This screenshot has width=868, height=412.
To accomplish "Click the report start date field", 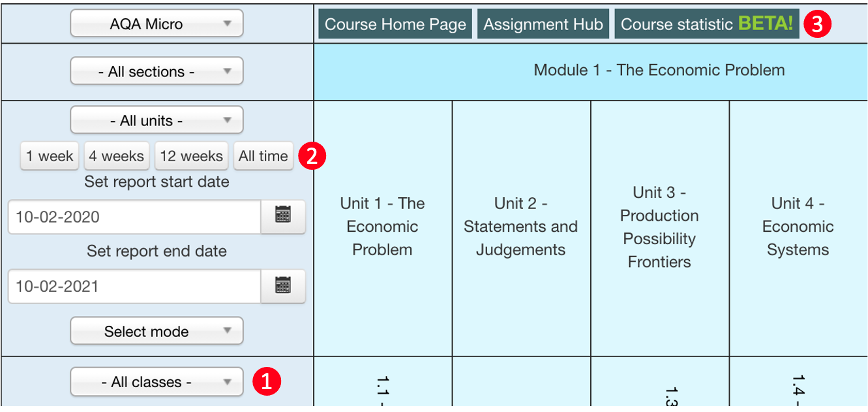I will 134,217.
